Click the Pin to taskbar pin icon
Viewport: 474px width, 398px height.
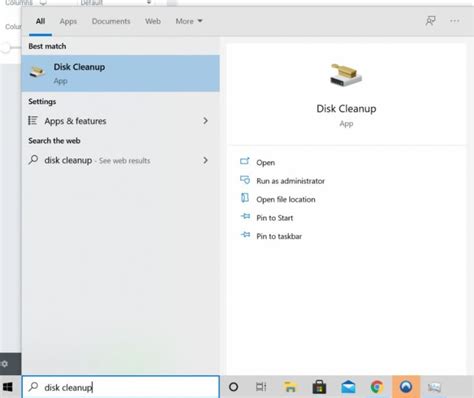[245, 235]
